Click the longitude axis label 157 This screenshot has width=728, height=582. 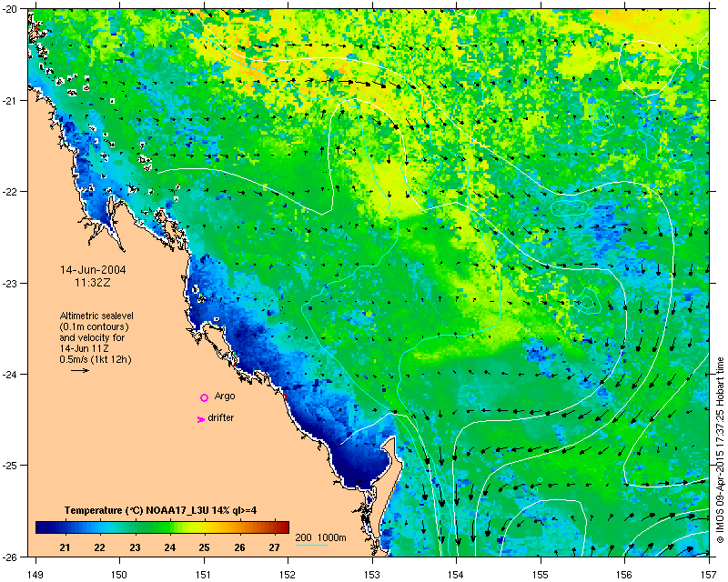click(710, 575)
